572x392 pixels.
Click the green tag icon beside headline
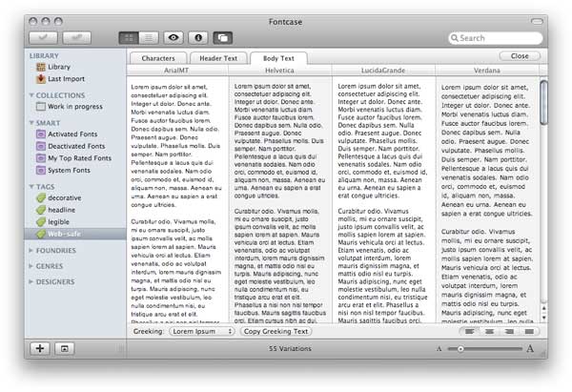[x=41, y=210]
